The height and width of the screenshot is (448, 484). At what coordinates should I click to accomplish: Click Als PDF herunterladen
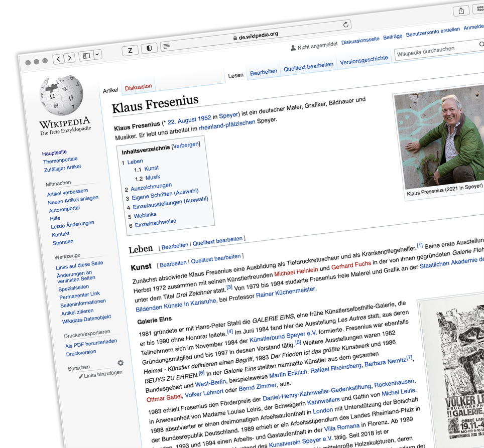click(91, 344)
